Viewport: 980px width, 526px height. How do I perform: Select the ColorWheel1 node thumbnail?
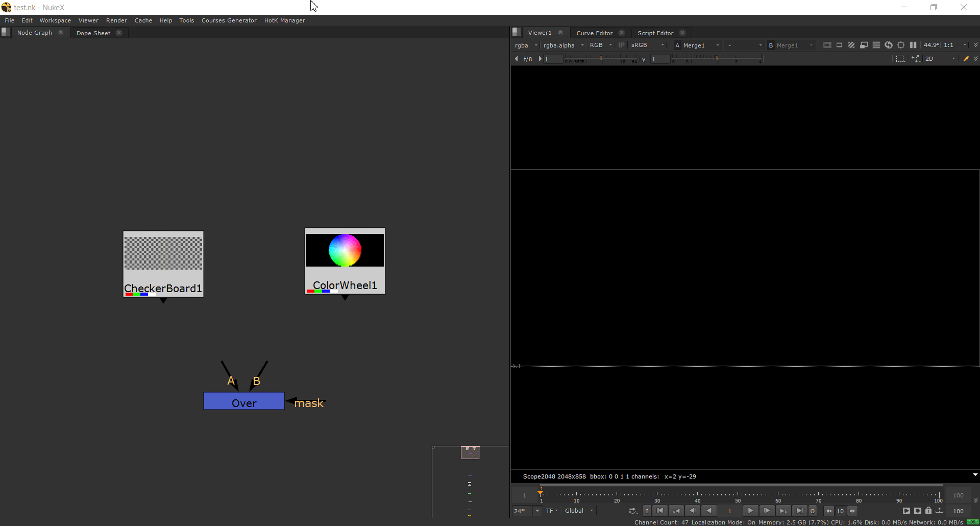point(345,250)
